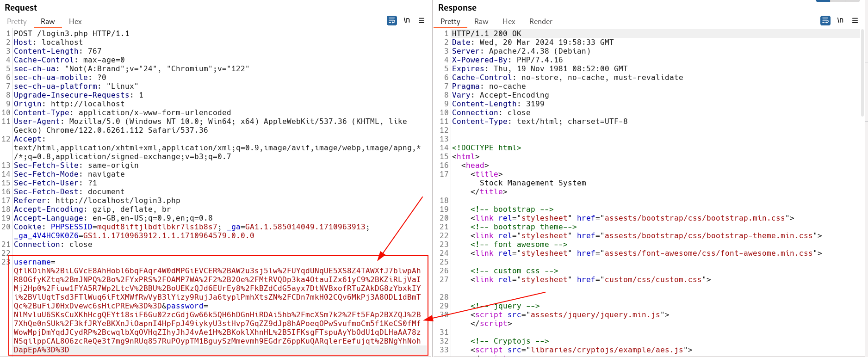Image resolution: width=868 pixels, height=357 pixels.
Task: Click the 'X-Powered-By: PHP/7.4.16' header
Action: (508, 60)
